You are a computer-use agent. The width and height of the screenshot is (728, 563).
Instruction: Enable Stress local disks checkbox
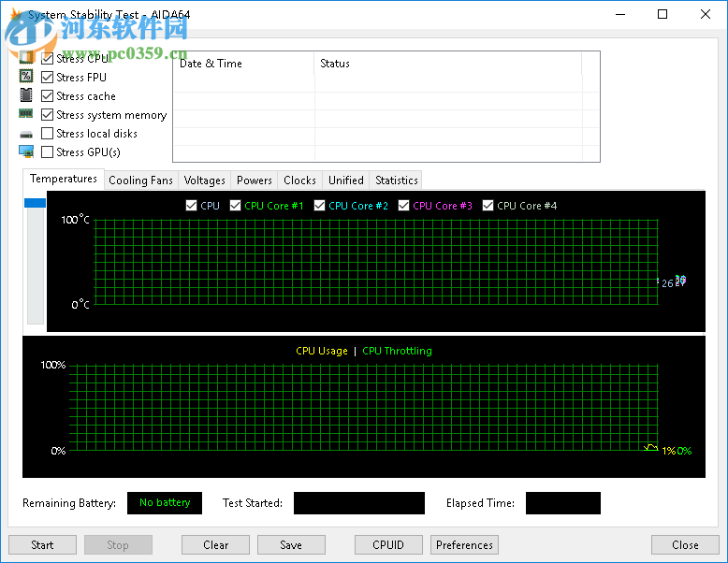48,134
